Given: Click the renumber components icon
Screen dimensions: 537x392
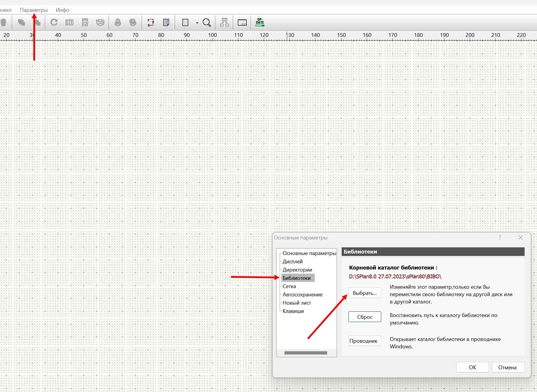Looking at the screenshot, I should click(x=150, y=22).
